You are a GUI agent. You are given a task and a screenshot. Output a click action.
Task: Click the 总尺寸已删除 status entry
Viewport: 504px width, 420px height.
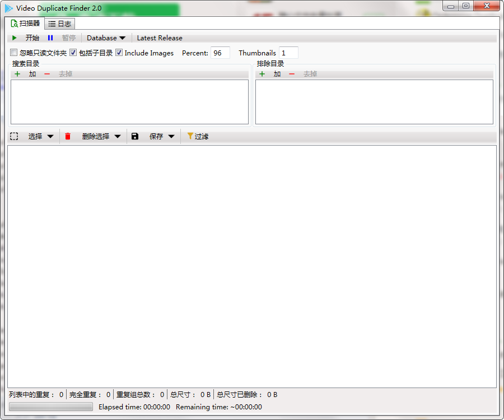click(x=247, y=394)
